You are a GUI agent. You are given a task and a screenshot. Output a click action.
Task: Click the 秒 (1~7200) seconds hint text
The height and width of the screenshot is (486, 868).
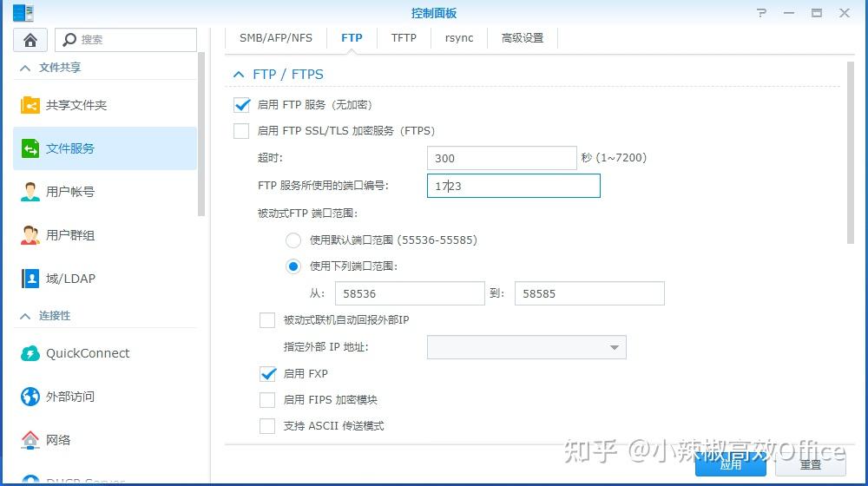click(x=614, y=158)
